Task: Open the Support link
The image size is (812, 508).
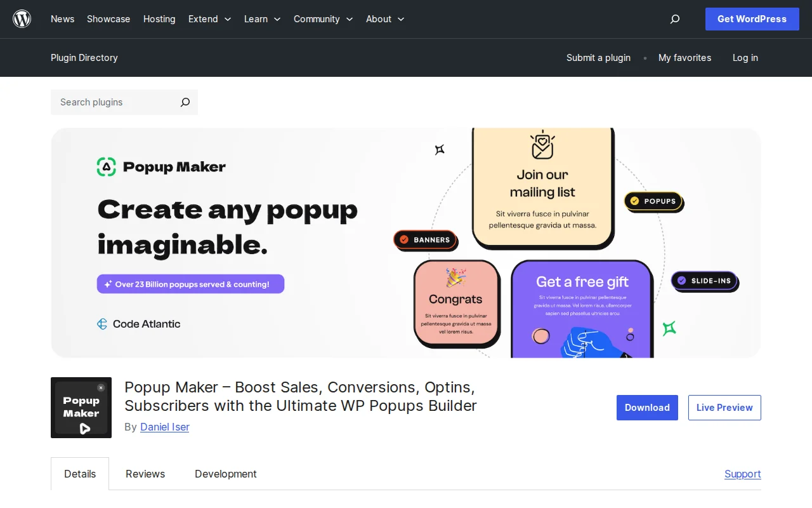Action: (742, 474)
